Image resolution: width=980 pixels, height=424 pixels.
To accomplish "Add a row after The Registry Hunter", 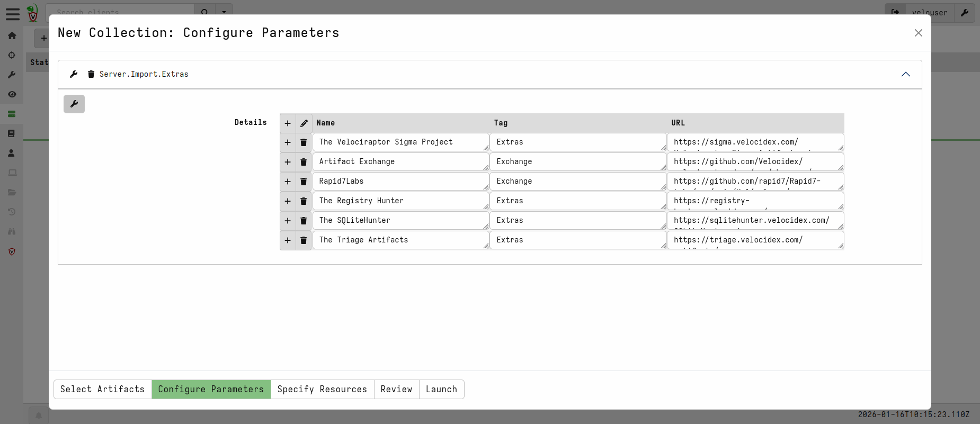I will pos(288,201).
